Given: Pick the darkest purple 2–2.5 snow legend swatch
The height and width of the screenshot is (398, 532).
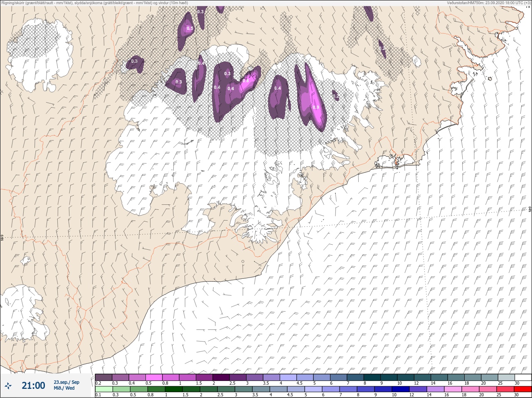Looking at the screenshot, I should point(221,377).
